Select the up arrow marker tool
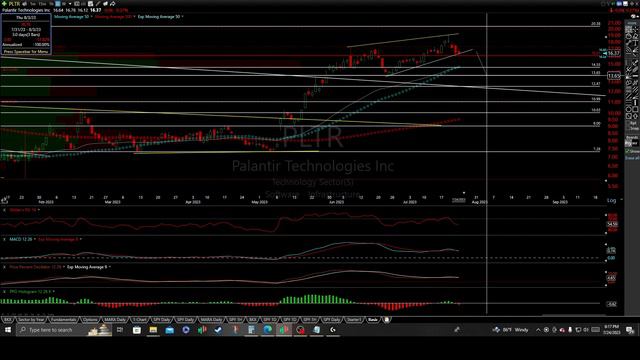This screenshot has width=640, height=360. point(636,116)
